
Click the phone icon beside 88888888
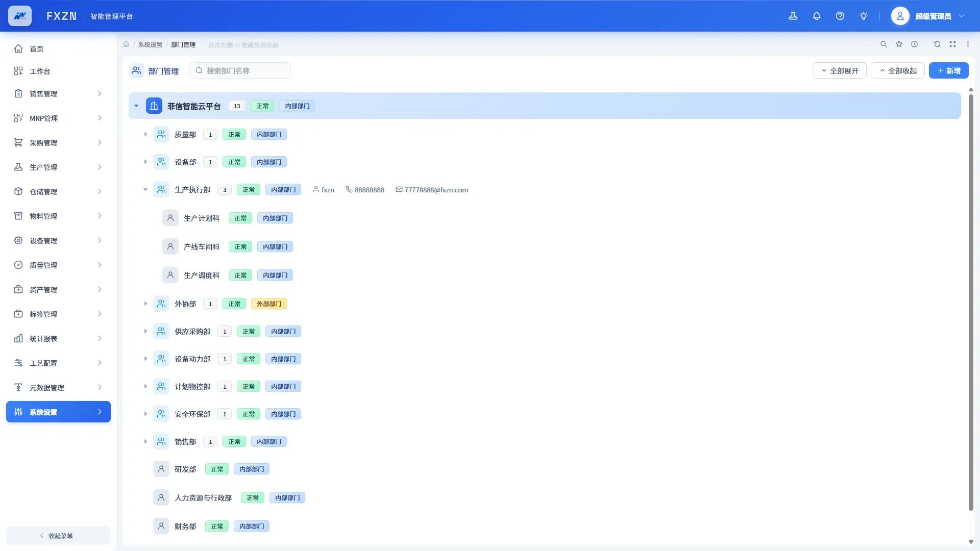click(x=349, y=189)
